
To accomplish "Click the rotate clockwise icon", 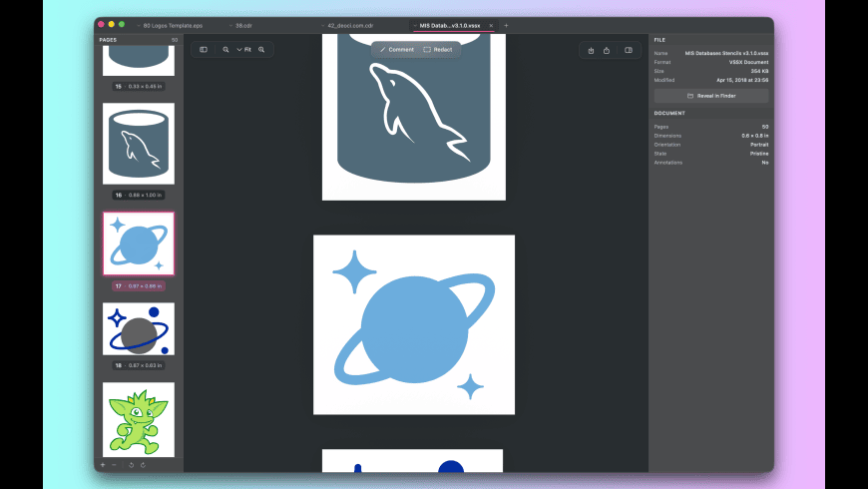I will coord(143,465).
